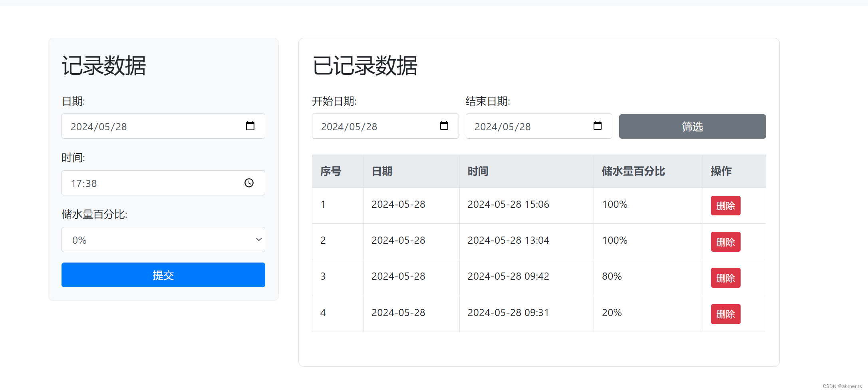
Task: Click the 20% value in row 4
Action: point(612,312)
